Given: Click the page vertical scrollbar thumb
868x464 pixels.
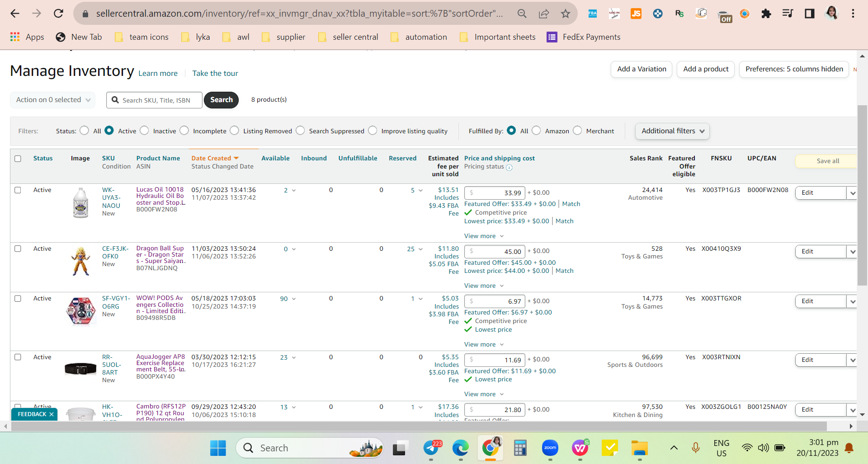Looking at the screenshot, I should (x=862, y=196).
